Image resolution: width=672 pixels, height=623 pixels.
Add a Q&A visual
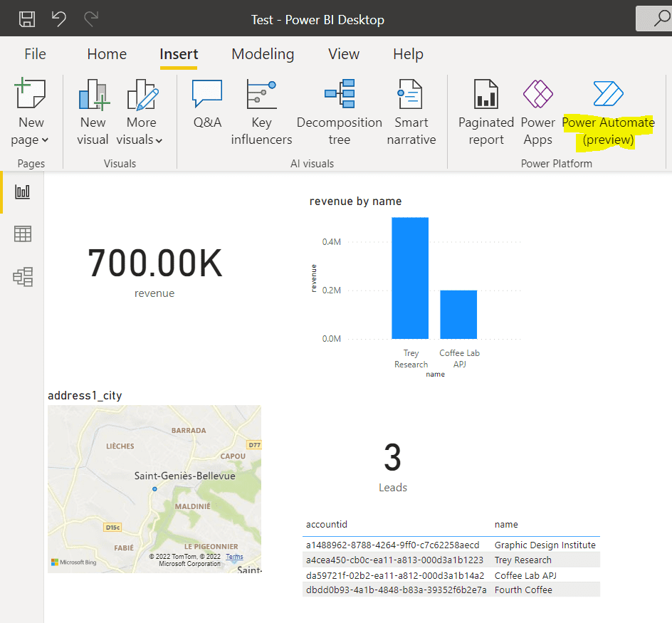[x=207, y=104]
